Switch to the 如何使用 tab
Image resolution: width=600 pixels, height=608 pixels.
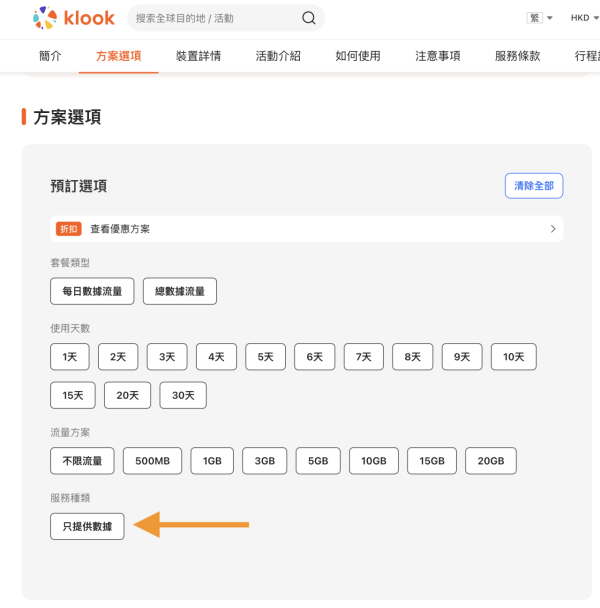[358, 56]
